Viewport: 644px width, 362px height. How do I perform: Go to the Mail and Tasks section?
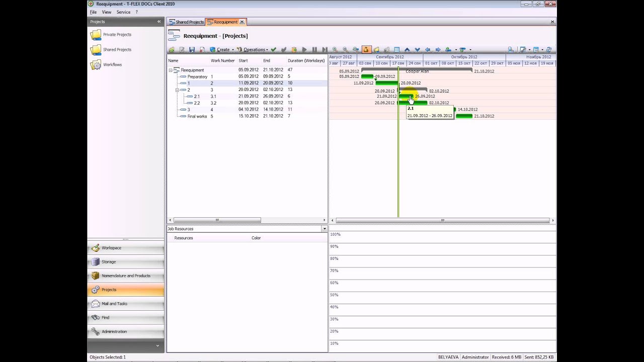(126, 304)
